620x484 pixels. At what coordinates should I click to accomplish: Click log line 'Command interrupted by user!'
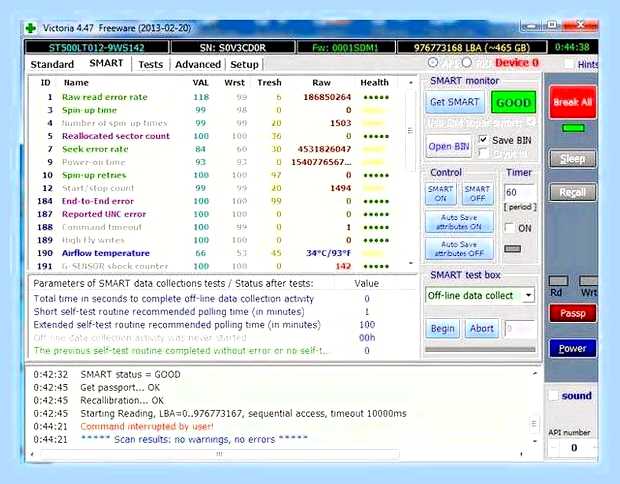click(147, 426)
